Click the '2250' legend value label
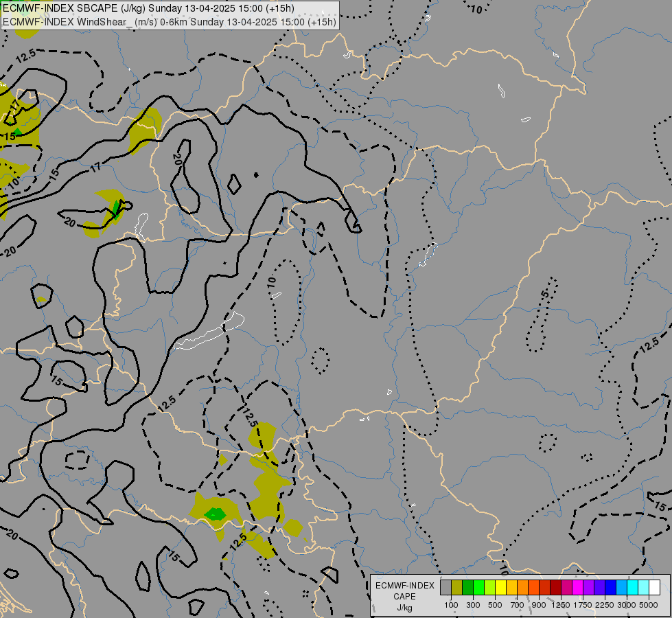This screenshot has width=672, height=618. tap(605, 605)
